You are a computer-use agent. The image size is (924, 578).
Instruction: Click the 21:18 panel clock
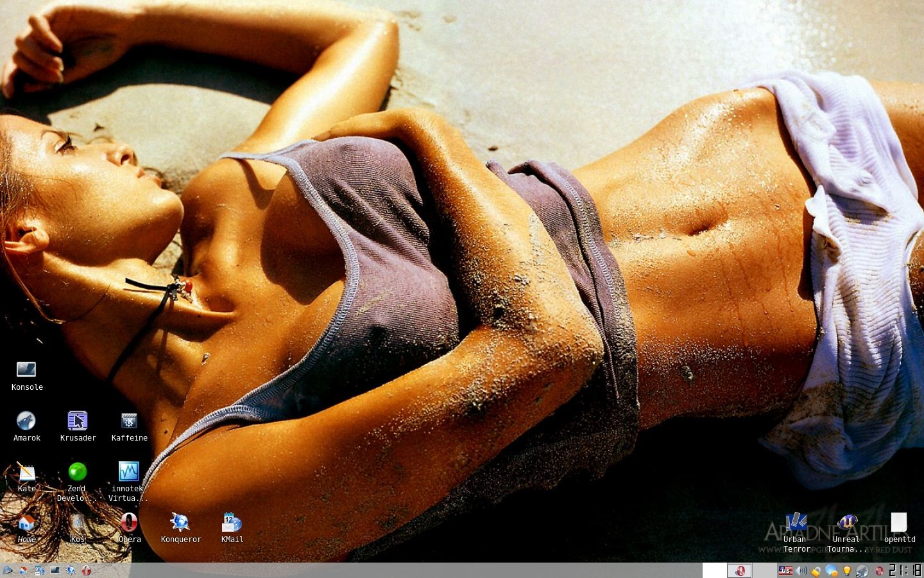[x=905, y=570]
